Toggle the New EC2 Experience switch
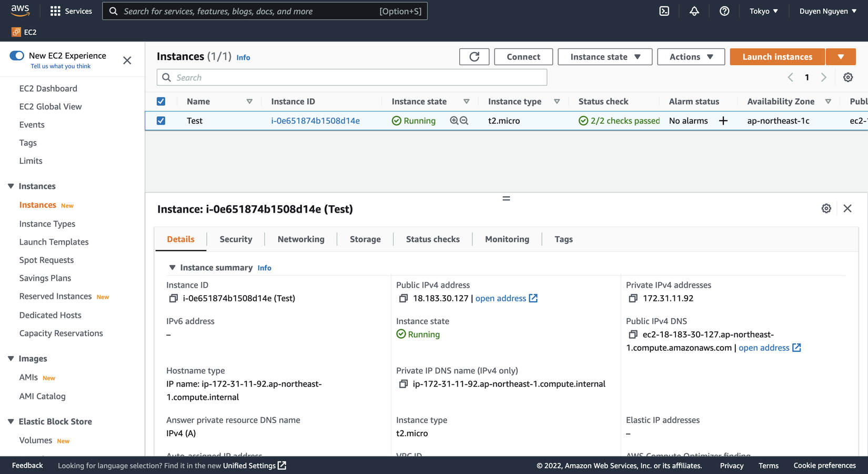Viewport: 868px width, 474px height. pyautogui.click(x=17, y=56)
